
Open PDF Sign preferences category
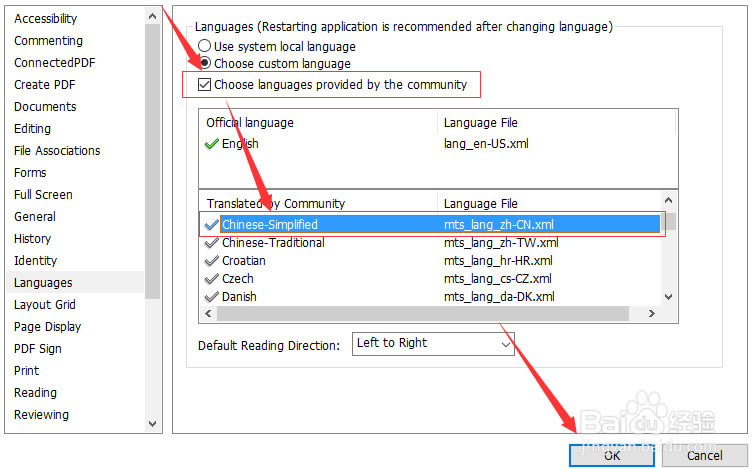coord(38,349)
